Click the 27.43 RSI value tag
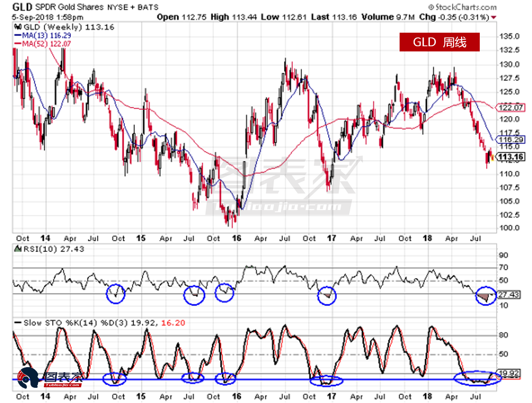The image size is (532, 403). (x=508, y=295)
